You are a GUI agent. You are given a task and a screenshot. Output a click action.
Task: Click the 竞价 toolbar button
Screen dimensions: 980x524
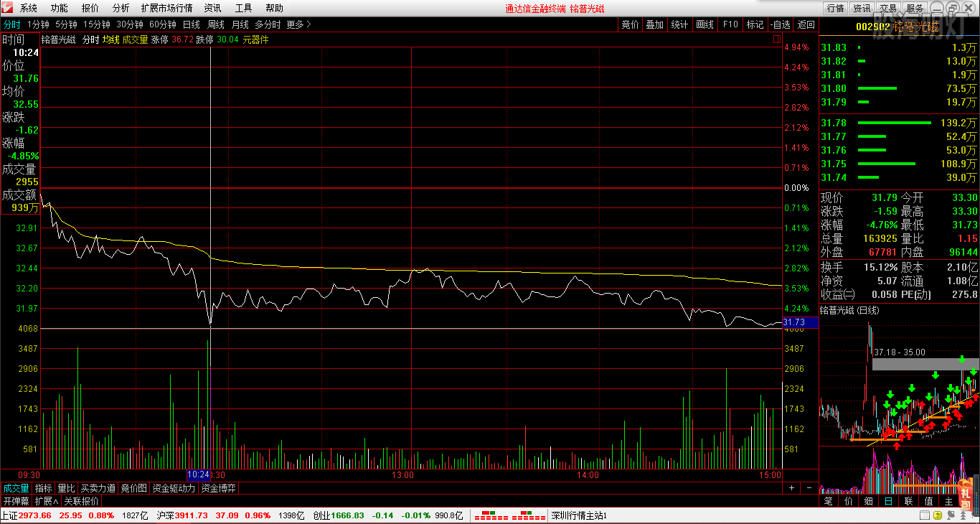click(630, 24)
